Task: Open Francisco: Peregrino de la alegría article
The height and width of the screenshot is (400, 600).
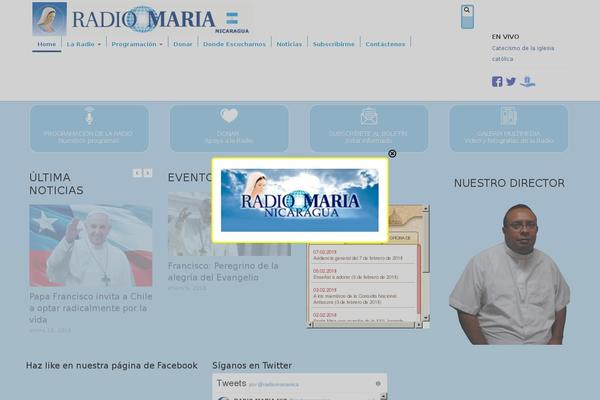Action: (223, 271)
